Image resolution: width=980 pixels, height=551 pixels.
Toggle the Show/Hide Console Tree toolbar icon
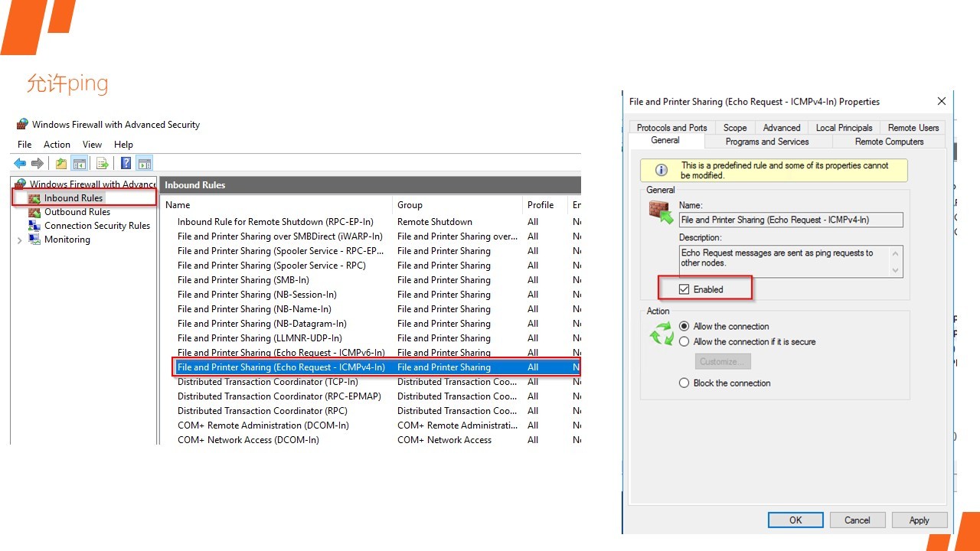pos(78,163)
